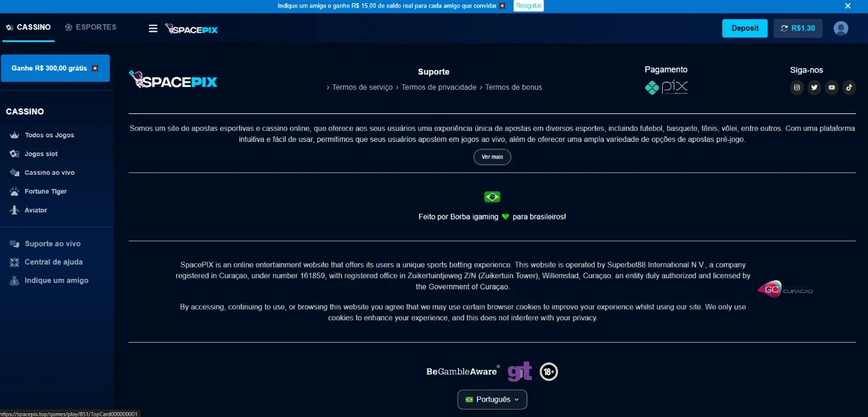
Task: Open Suporte ao vivo chat
Action: pyautogui.click(x=53, y=244)
